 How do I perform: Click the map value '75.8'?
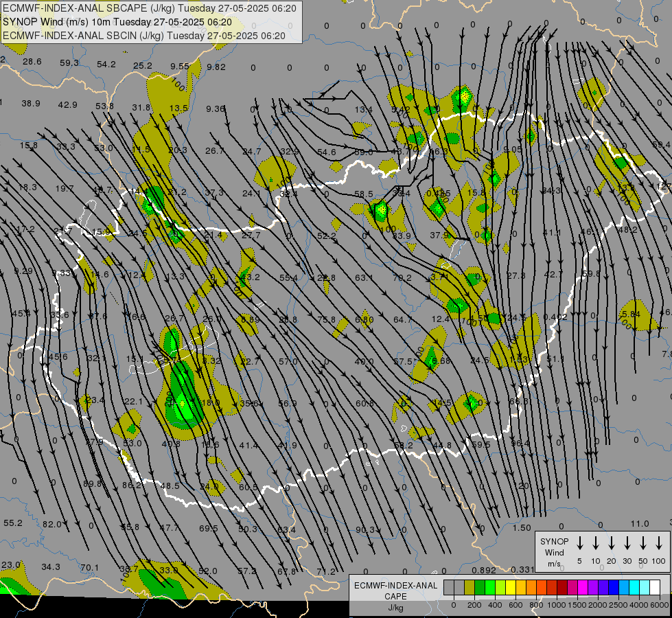327,319
